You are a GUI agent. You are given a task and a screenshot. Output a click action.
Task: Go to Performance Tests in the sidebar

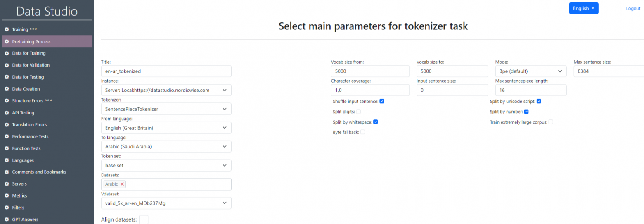(x=30, y=136)
